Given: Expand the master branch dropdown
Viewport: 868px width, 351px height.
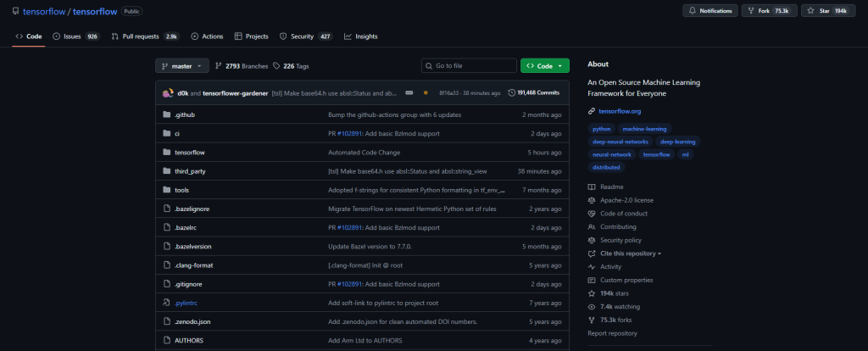Looking at the screenshot, I should (x=182, y=66).
